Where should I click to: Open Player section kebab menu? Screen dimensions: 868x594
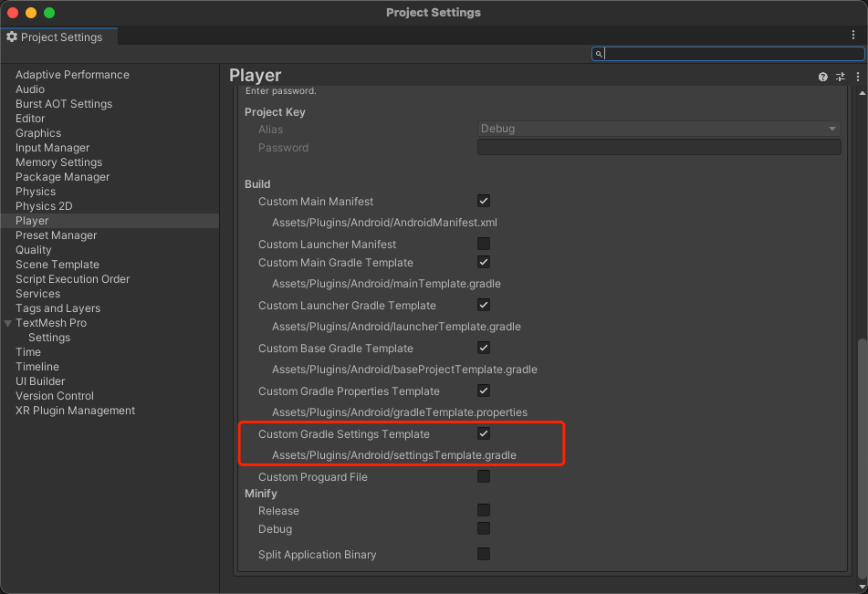coord(857,77)
